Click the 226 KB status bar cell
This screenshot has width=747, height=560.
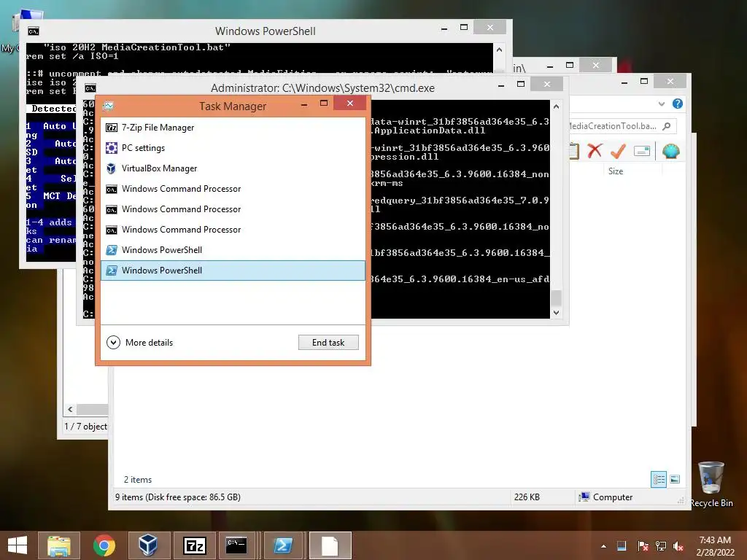(x=527, y=497)
